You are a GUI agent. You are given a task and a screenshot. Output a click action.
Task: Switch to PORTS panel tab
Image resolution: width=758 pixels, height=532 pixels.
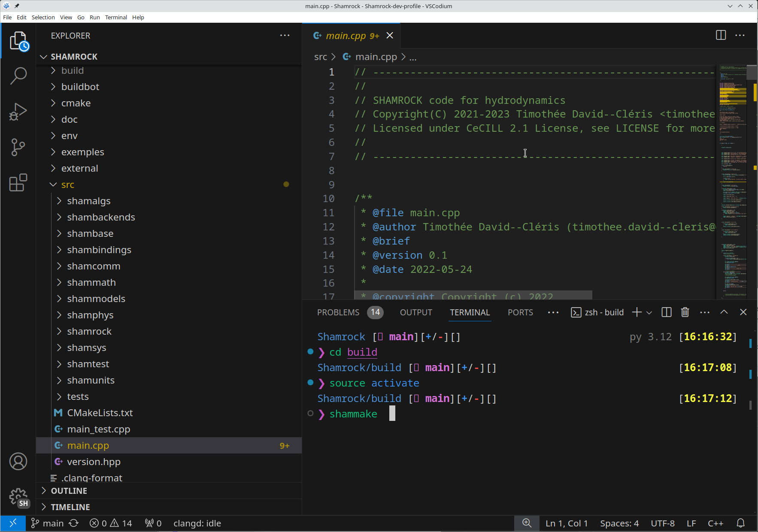520,312
